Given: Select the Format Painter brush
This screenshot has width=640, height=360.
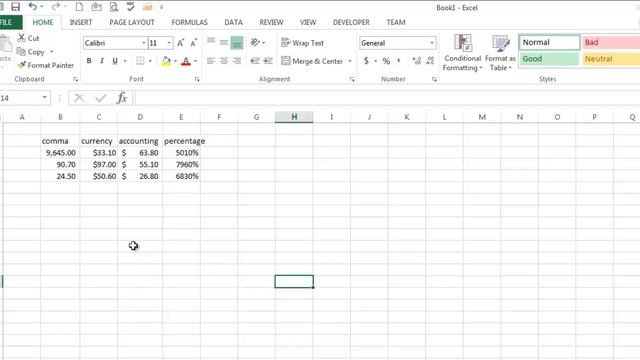Looking at the screenshot, I should [46, 65].
